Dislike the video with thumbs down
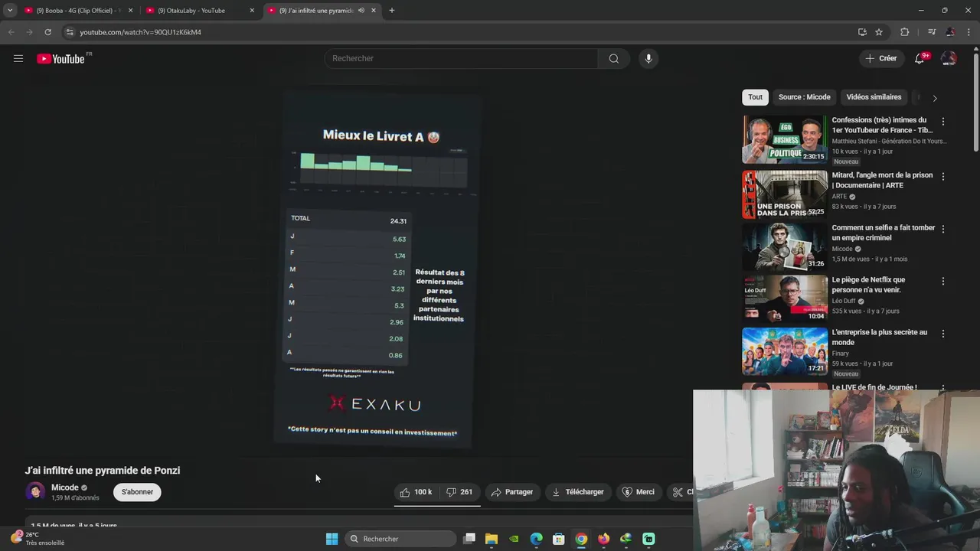The height and width of the screenshot is (551, 980). (459, 492)
